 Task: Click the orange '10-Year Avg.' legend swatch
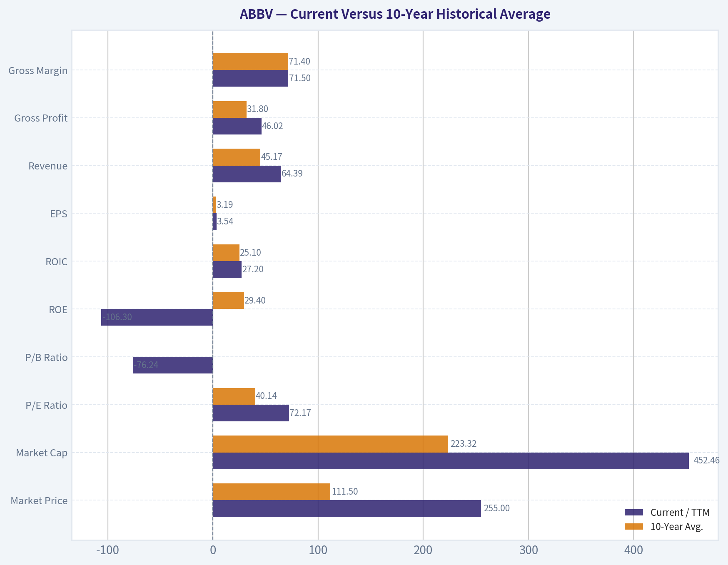pyautogui.click(x=634, y=526)
